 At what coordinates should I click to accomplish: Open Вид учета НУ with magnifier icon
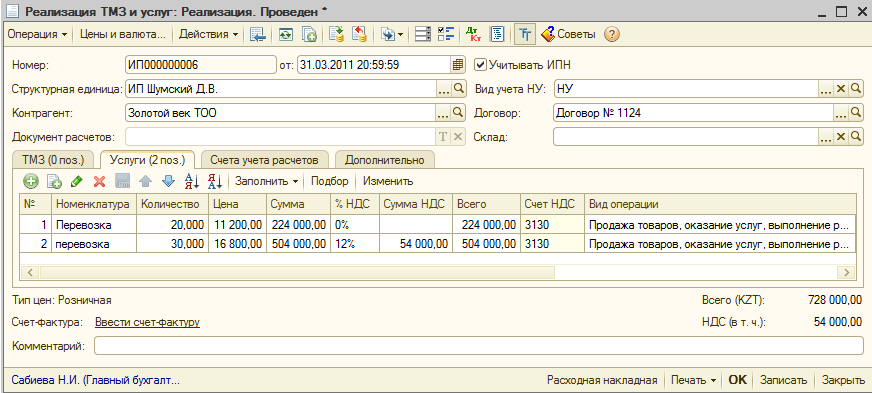(x=855, y=89)
